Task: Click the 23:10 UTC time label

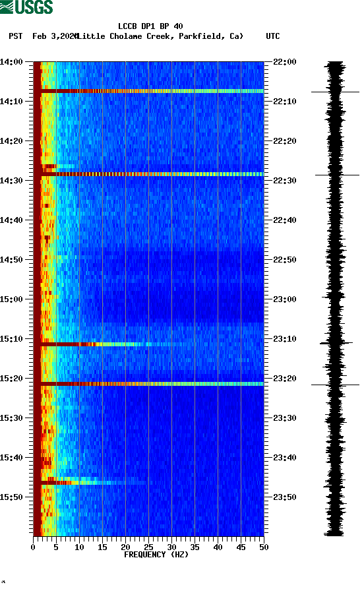Action: (285, 339)
